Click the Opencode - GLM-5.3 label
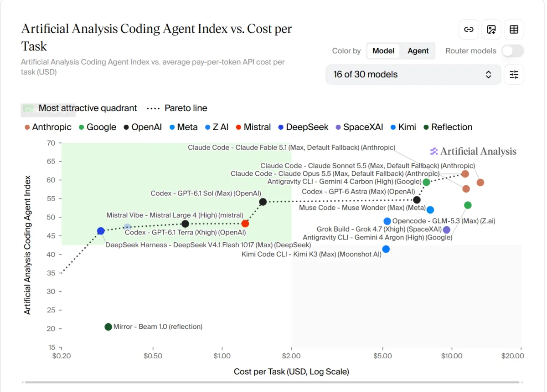The height and width of the screenshot is (392, 547). click(x=444, y=221)
